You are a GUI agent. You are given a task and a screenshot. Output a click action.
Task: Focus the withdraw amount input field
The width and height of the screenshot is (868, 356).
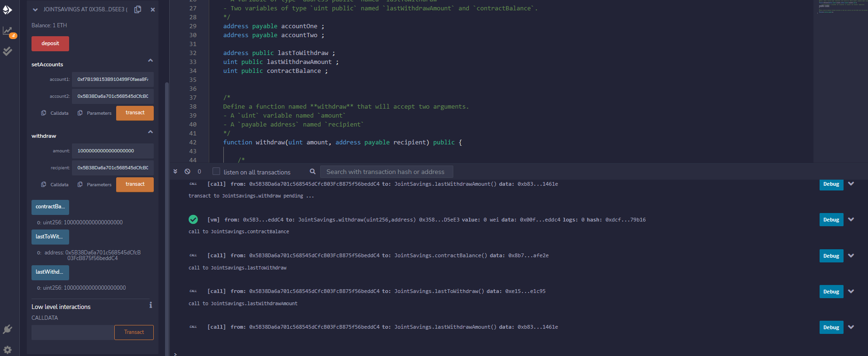[113, 151]
